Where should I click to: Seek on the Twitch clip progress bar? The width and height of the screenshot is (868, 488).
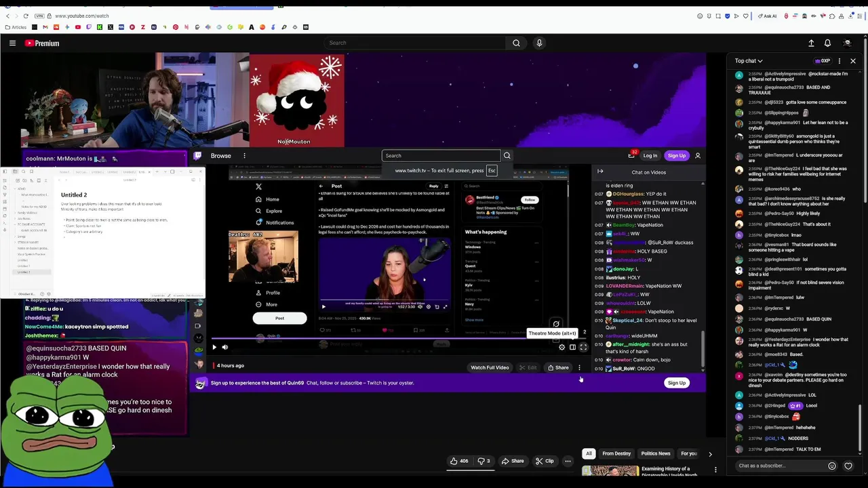point(398,338)
